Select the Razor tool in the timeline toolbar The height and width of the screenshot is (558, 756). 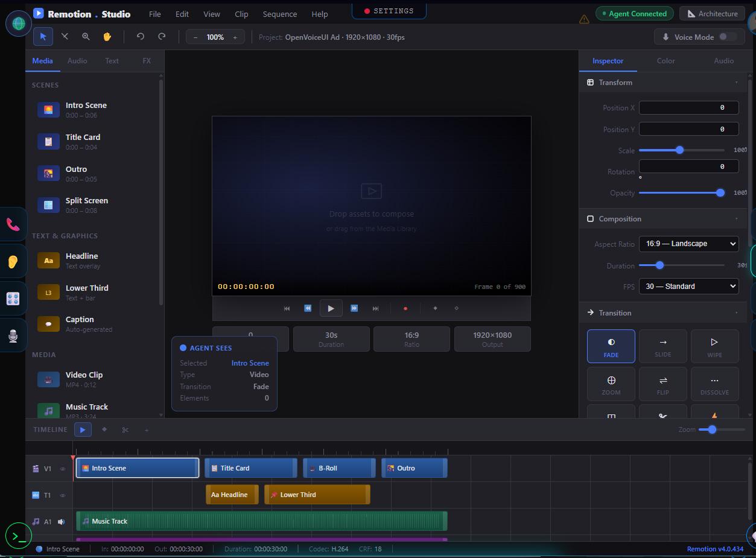(125, 430)
